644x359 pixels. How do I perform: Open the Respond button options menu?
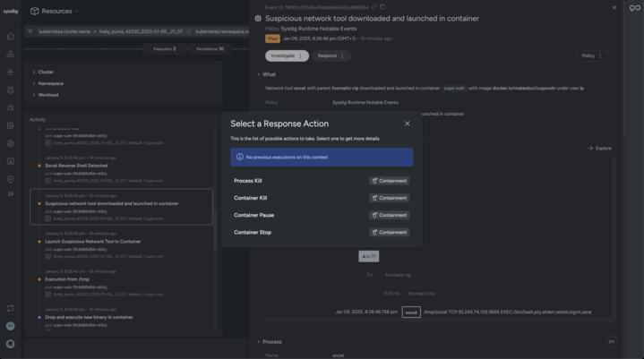click(x=342, y=56)
